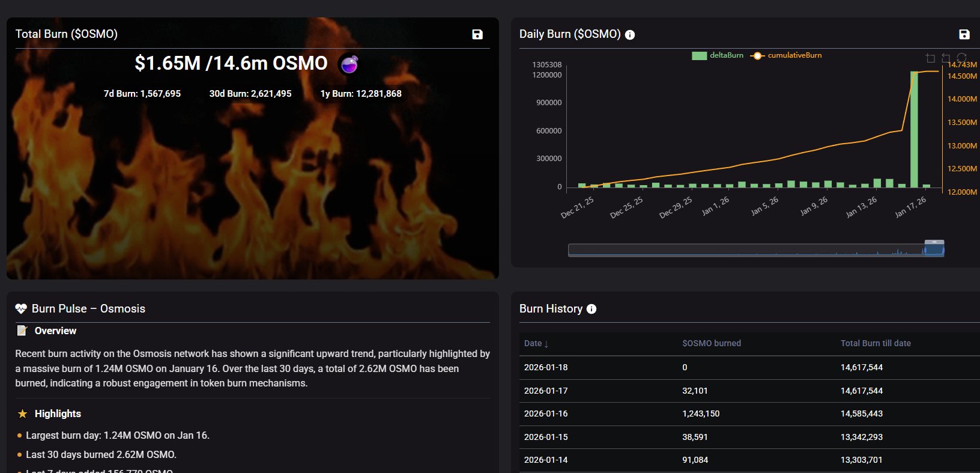
Task: Click the 14,585,443 total burn value
Action: click(862, 413)
